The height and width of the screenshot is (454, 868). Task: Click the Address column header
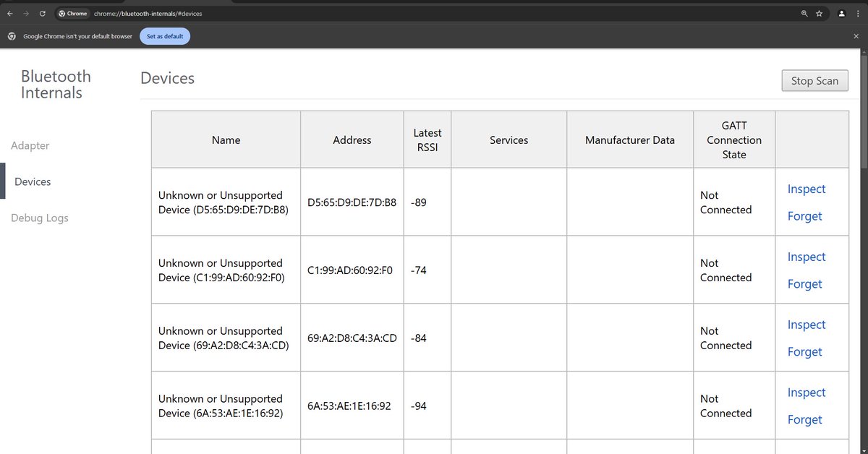(352, 140)
